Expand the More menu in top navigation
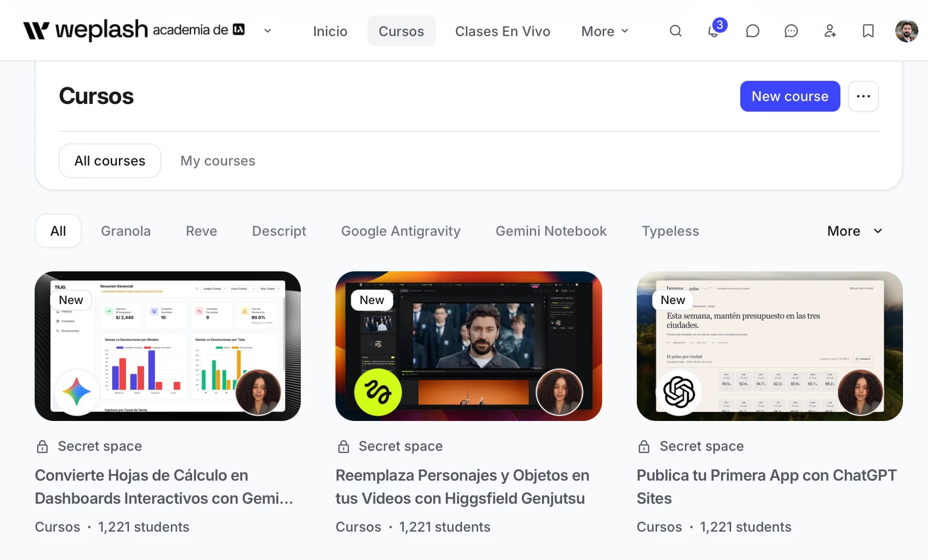The image size is (928, 560). point(605,31)
